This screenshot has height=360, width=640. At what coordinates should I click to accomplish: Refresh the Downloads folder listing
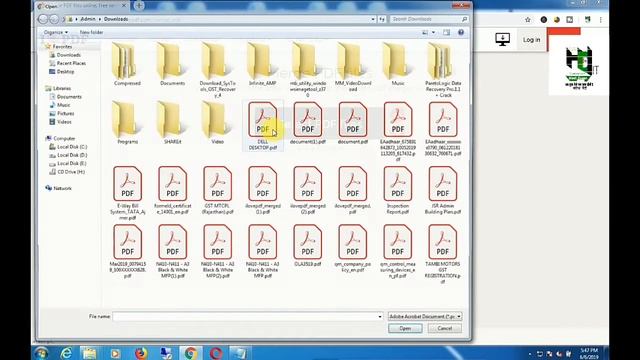tap(382, 19)
